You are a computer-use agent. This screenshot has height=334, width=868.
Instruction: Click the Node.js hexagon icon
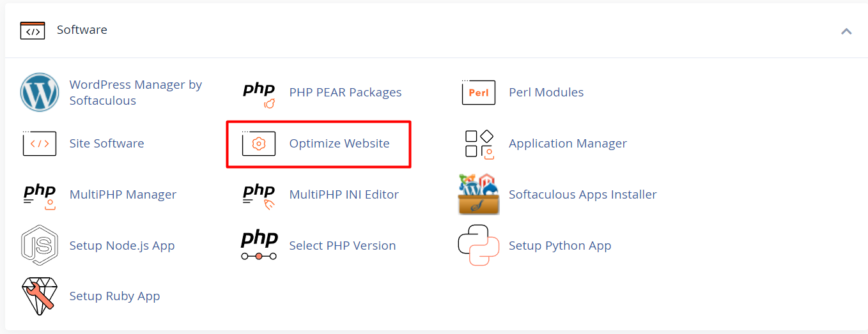[40, 245]
